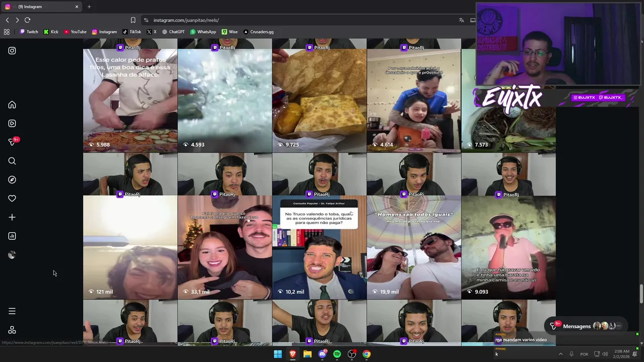Open the Wise bookmark
The image size is (644, 362).
point(229,32)
